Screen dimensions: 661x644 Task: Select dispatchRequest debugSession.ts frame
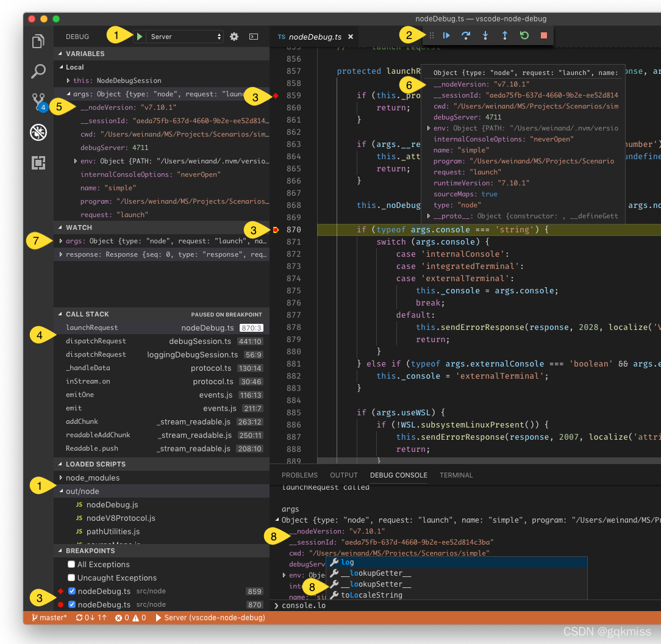[162, 341]
